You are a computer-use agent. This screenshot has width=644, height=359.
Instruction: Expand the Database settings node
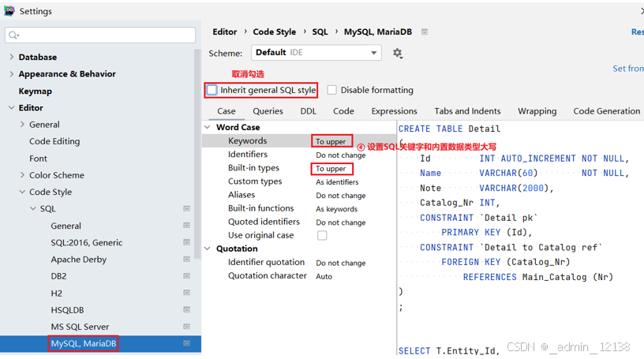12,57
